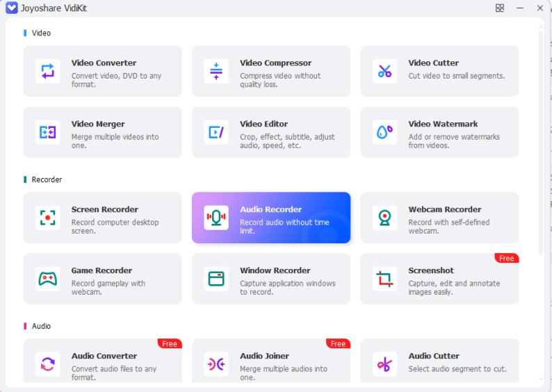Click the Audio Joiner icon
The image size is (552, 392).
click(216, 364)
